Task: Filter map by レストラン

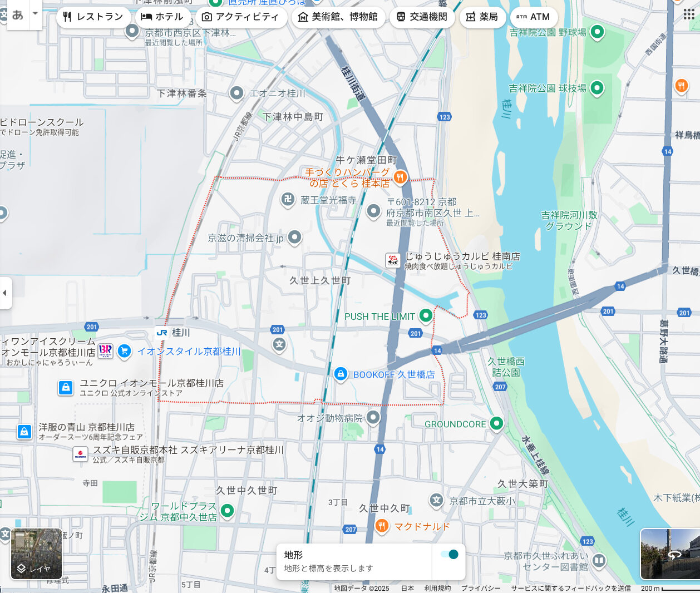Action: tap(92, 17)
